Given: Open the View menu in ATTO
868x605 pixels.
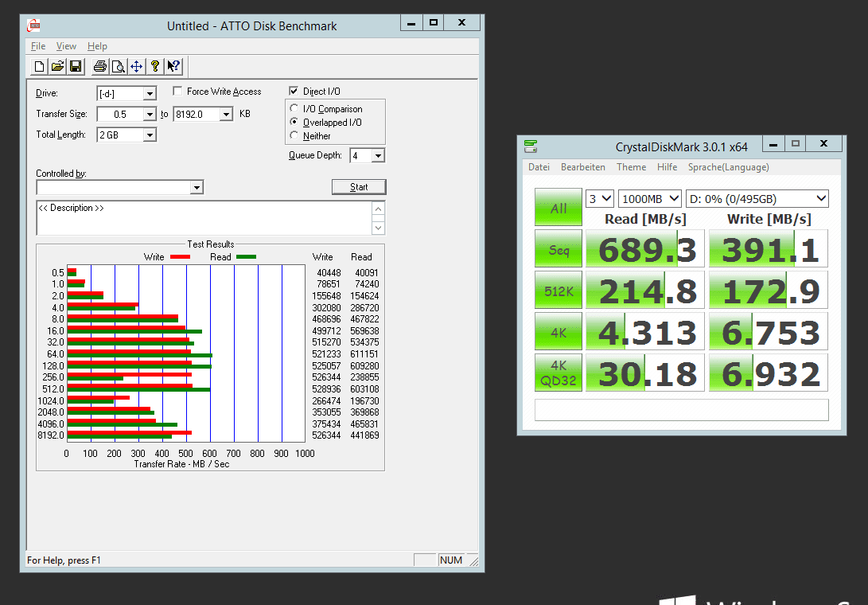Looking at the screenshot, I should (x=66, y=46).
